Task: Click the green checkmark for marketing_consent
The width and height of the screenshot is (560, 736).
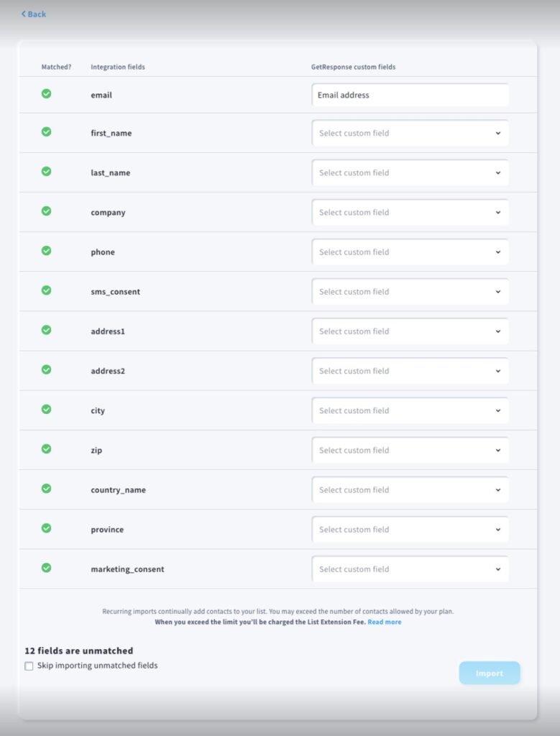Action: pos(46,568)
